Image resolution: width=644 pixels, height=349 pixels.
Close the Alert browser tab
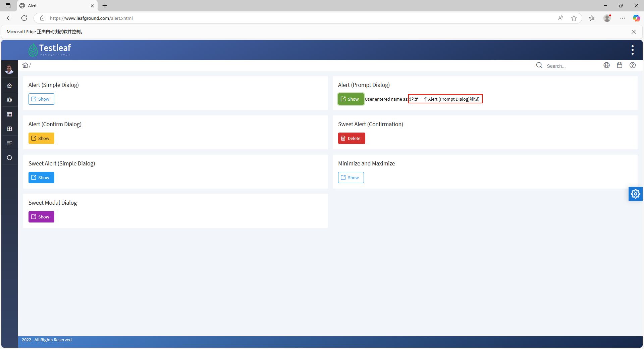pos(92,6)
